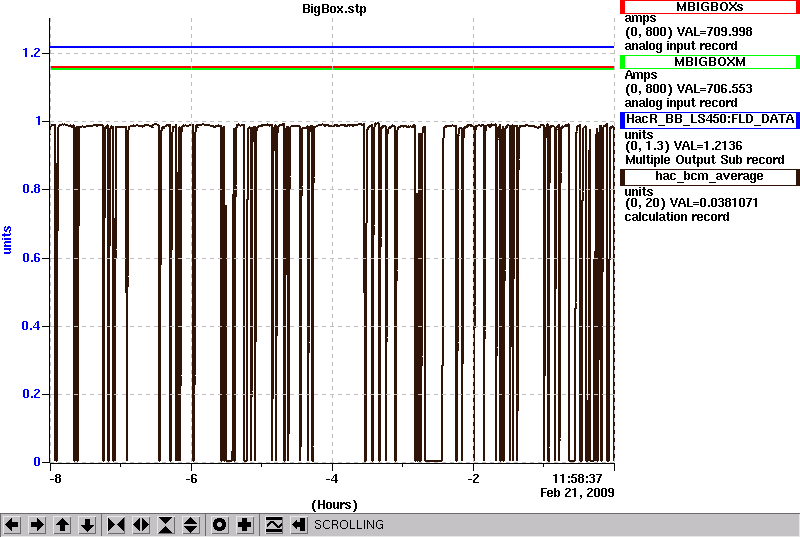Pan the plot down with the down arrow
This screenshot has height=537, width=800.
coord(88,525)
